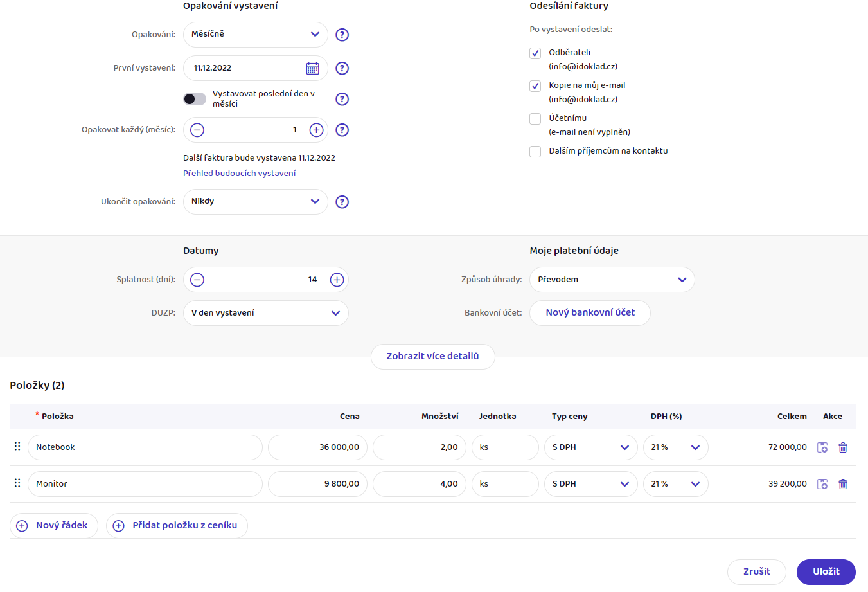
Task: Uncheck Kopie na můj e-mail
Action: tap(535, 86)
